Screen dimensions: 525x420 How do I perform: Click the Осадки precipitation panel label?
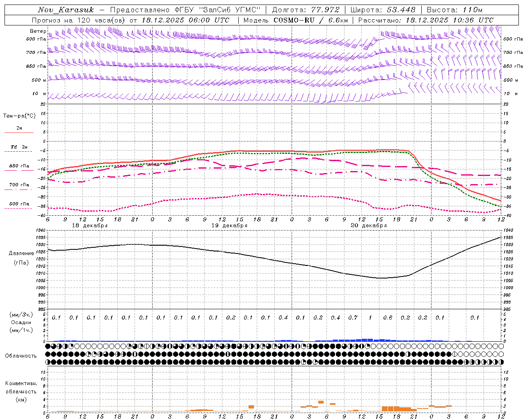tap(21, 322)
